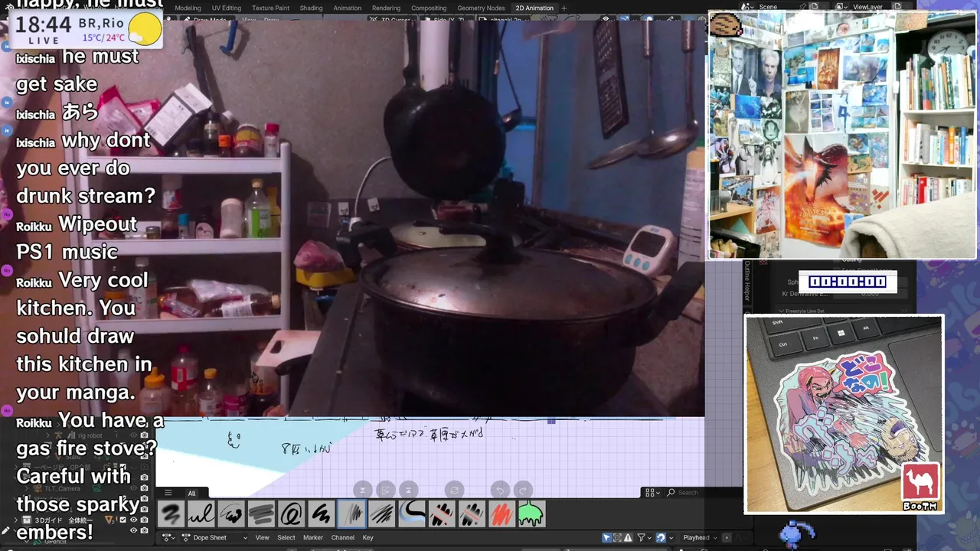
Task: Open the editor type selector in Dope Sheet
Action: tap(167, 537)
